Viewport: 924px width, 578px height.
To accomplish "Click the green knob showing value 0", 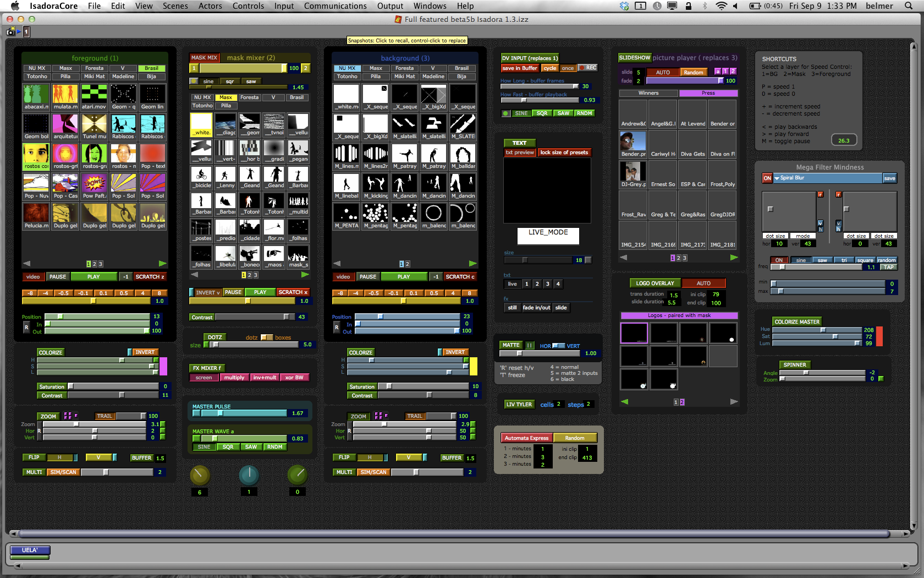I will click(x=298, y=475).
